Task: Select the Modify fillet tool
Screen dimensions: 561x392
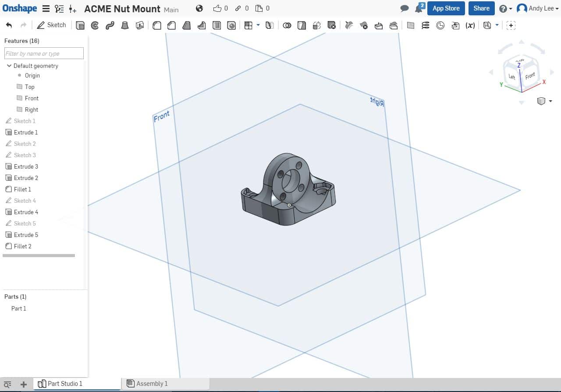Action: tap(349, 25)
